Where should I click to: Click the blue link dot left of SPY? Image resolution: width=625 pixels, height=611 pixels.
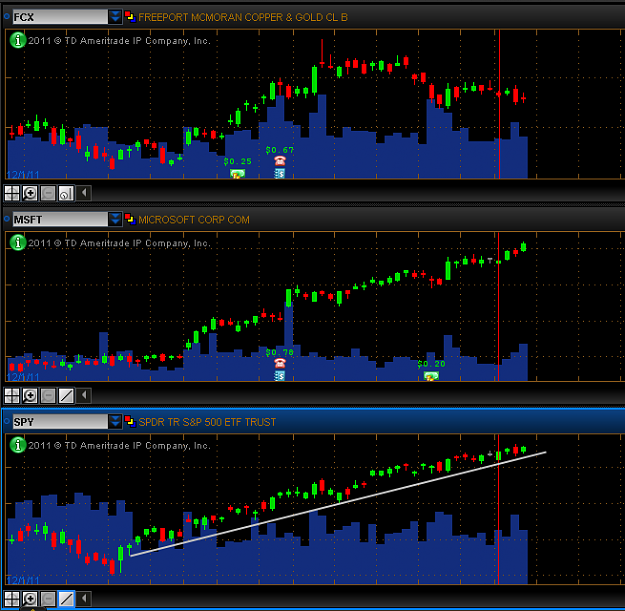(x=7, y=421)
